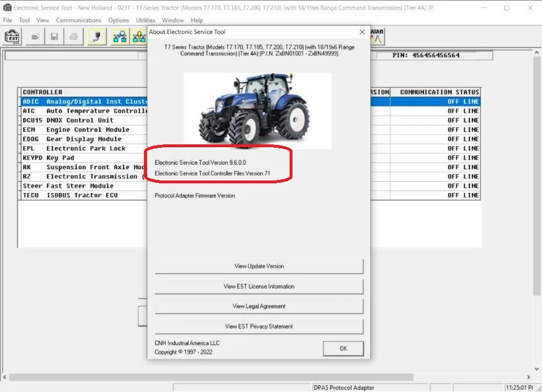Open the Utilities menu
The width and height of the screenshot is (542, 392).
[146, 20]
